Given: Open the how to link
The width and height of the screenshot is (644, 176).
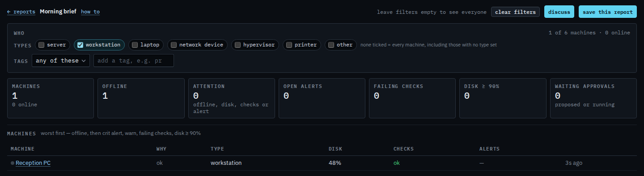Looking at the screenshot, I should pos(90,12).
